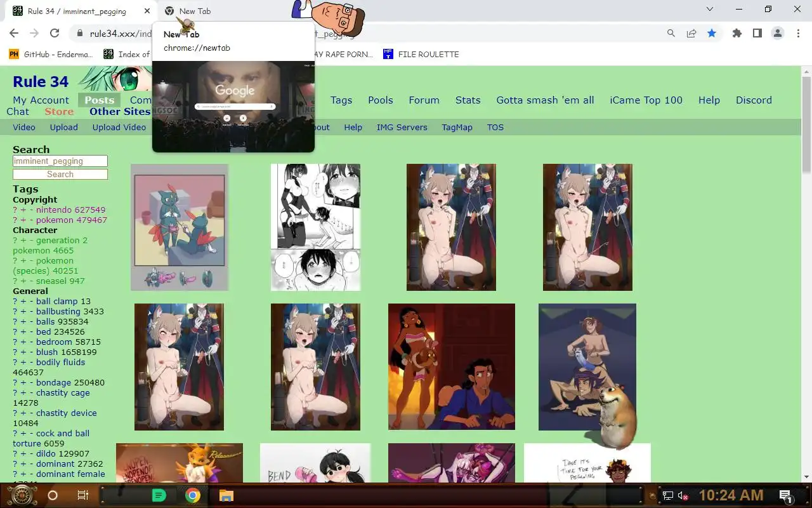Reload the current page
812x508 pixels.
(55, 33)
